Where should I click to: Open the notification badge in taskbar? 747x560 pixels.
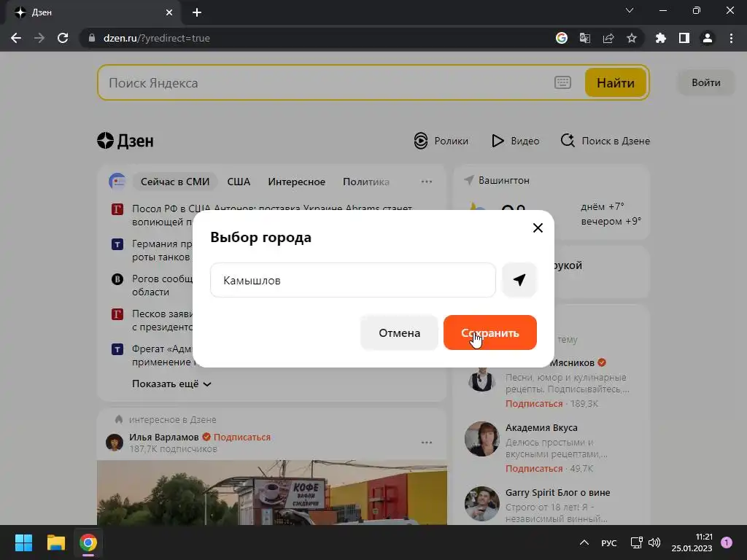(727, 542)
